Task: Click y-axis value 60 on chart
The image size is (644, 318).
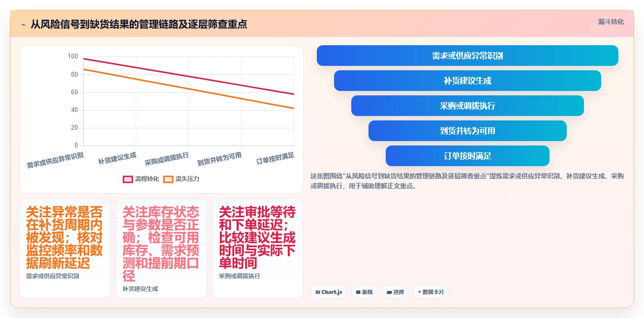Action: (74, 92)
